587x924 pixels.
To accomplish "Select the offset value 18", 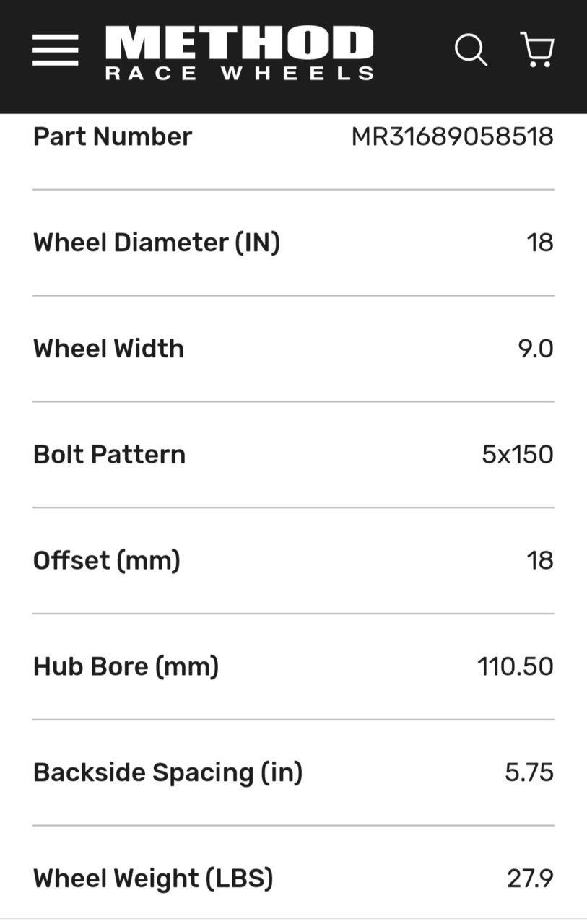I will point(540,561).
